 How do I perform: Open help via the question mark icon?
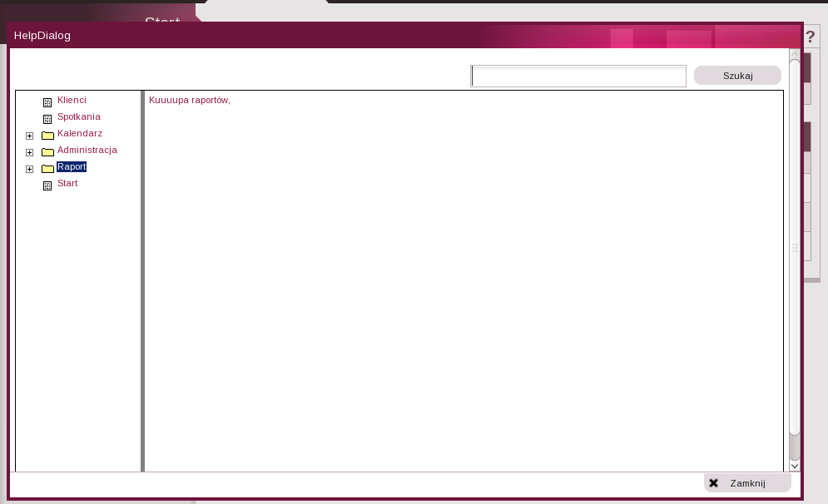[x=811, y=38]
